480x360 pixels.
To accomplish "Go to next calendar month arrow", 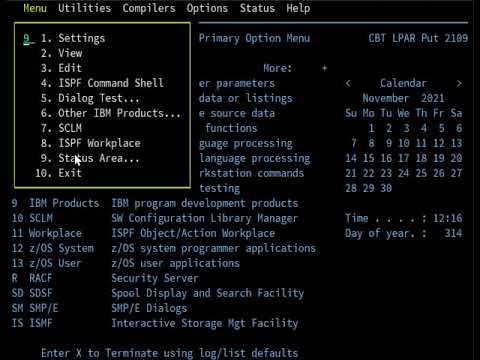I will point(459,83).
